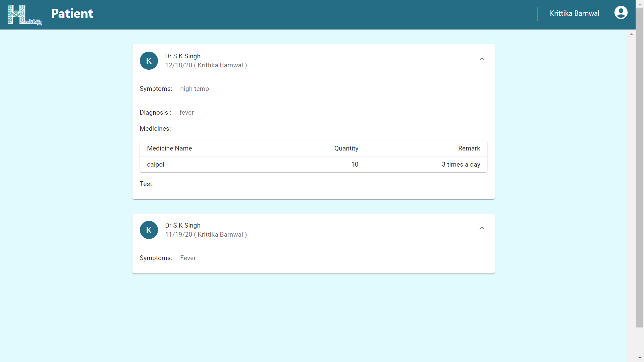Click Dr S.K Singh on second card
644x362 pixels.
182,226
